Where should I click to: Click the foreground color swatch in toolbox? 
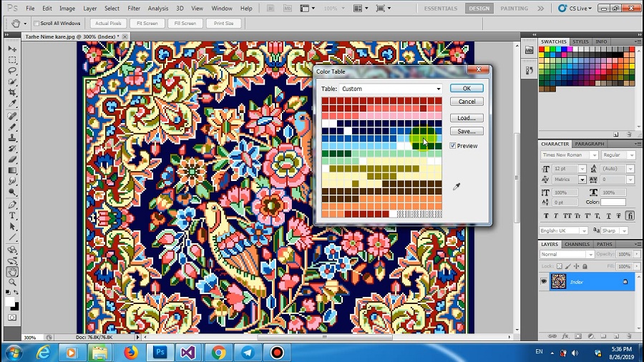(9, 302)
